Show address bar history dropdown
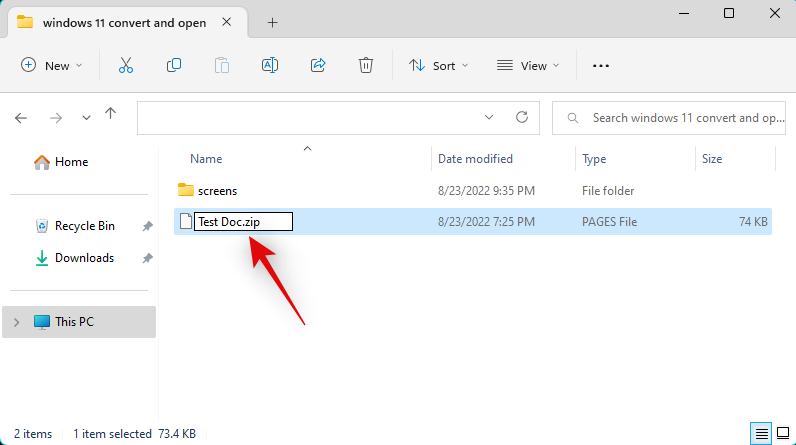 (489, 117)
